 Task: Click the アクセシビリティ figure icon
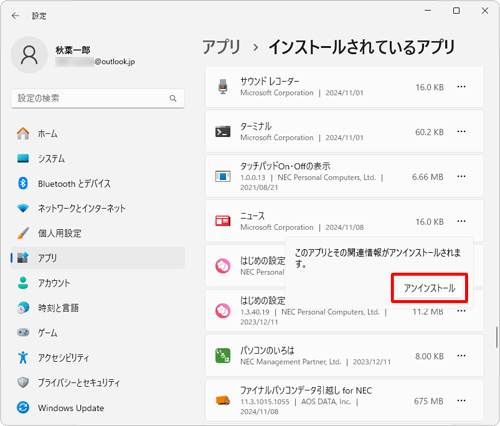(23, 357)
